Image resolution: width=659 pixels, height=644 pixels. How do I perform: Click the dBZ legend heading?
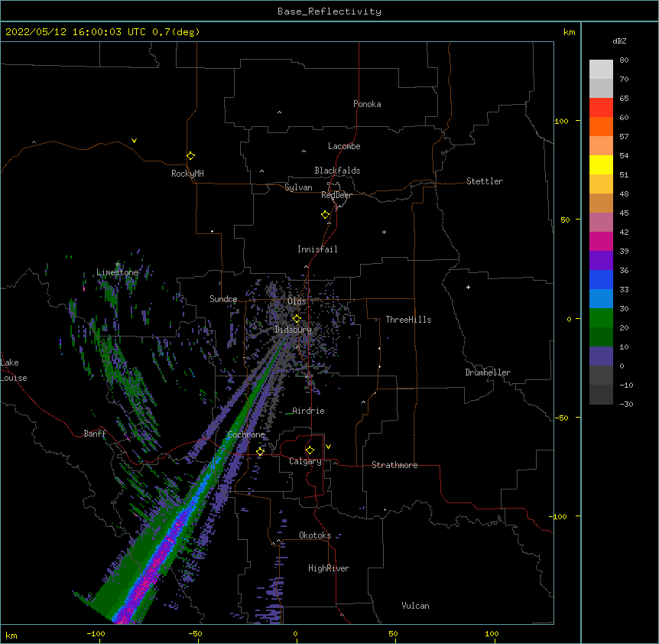pos(619,41)
